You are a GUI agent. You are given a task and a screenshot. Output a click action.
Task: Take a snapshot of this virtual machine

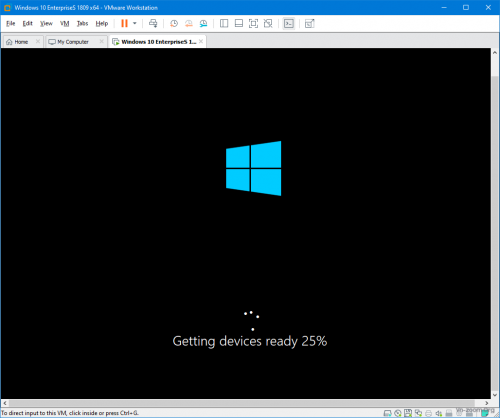click(174, 23)
